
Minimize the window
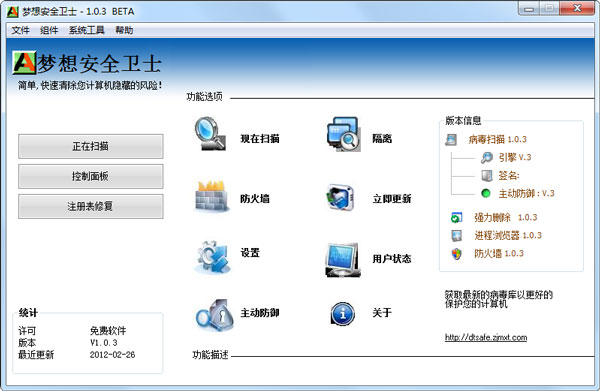pos(529,8)
